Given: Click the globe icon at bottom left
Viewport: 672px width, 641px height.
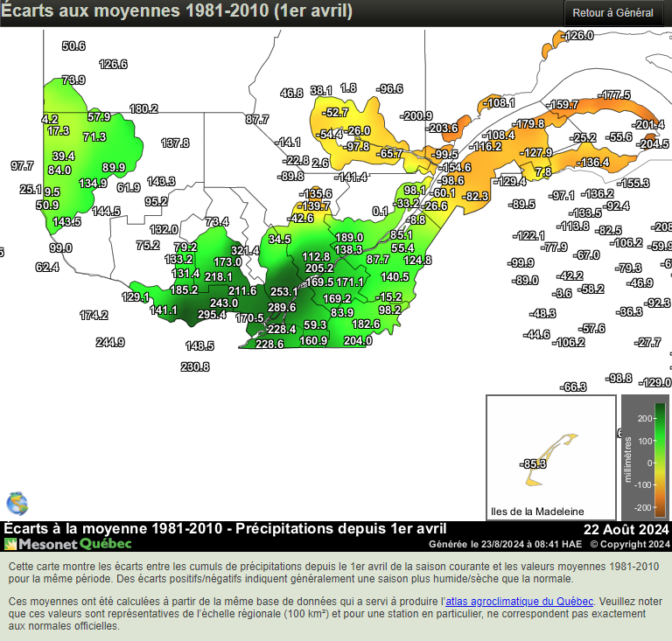Looking at the screenshot, I should pos(17,503).
